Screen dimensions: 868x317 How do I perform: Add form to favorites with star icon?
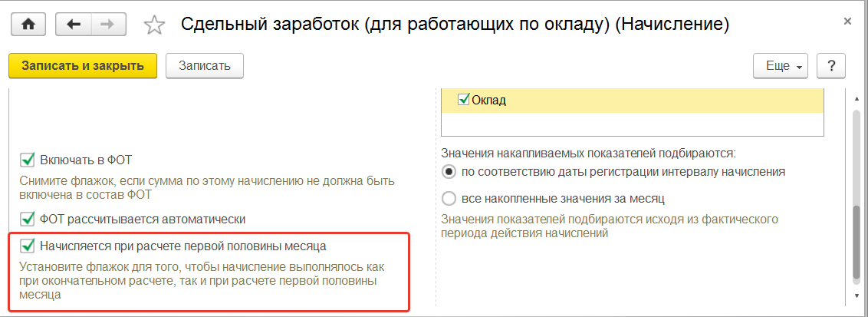(x=154, y=25)
